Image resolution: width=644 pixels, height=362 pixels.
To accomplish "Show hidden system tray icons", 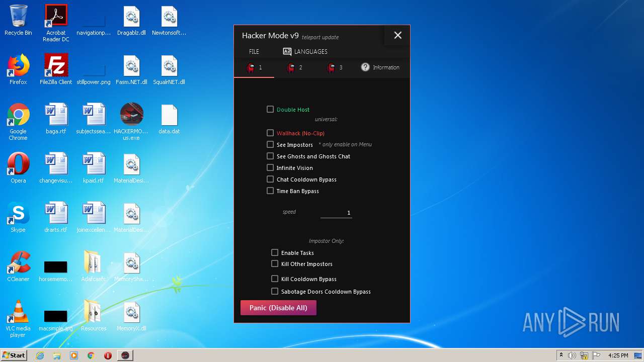I will coord(561,355).
